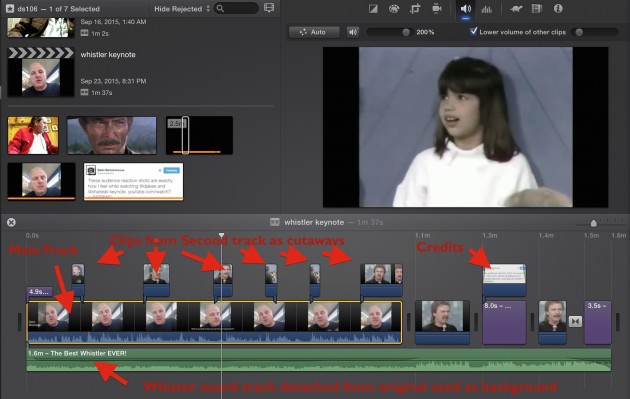Click the transition icon between the last clips
Viewport: 630px width, 399px height.
coord(575,321)
